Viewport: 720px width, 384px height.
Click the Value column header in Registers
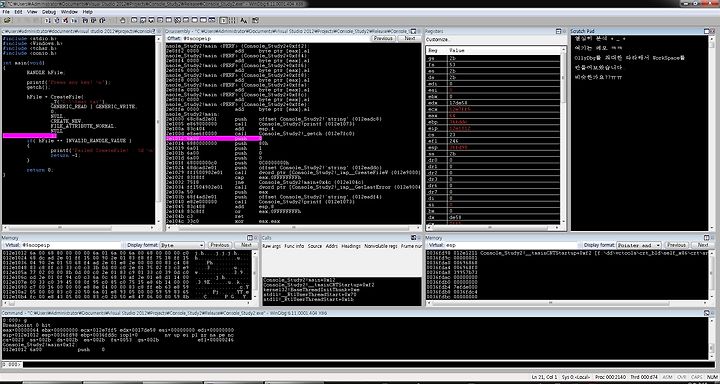point(503,51)
